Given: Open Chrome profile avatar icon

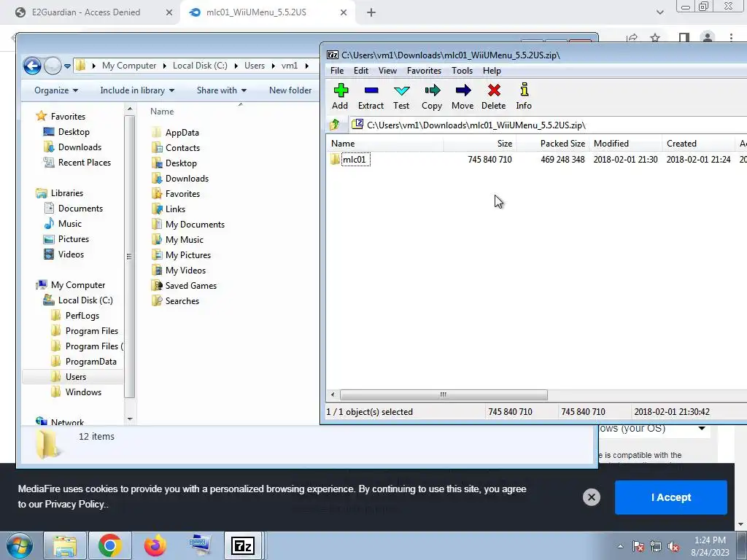Looking at the screenshot, I should click(708, 38).
